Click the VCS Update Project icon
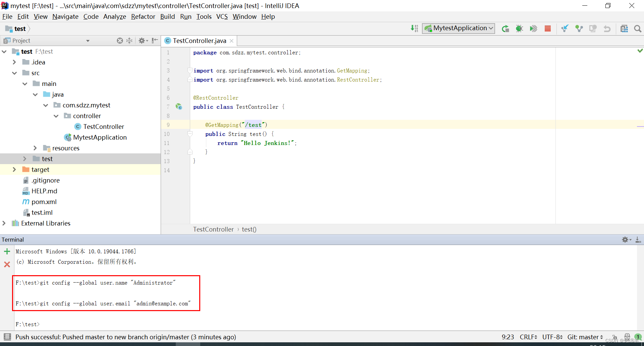 pyautogui.click(x=565, y=29)
